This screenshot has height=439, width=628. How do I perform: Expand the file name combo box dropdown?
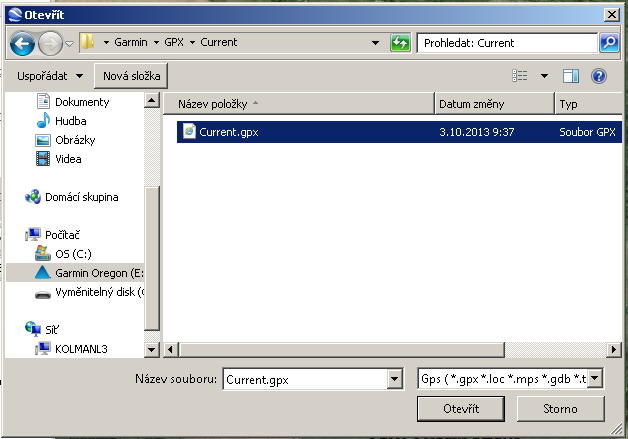point(393,379)
